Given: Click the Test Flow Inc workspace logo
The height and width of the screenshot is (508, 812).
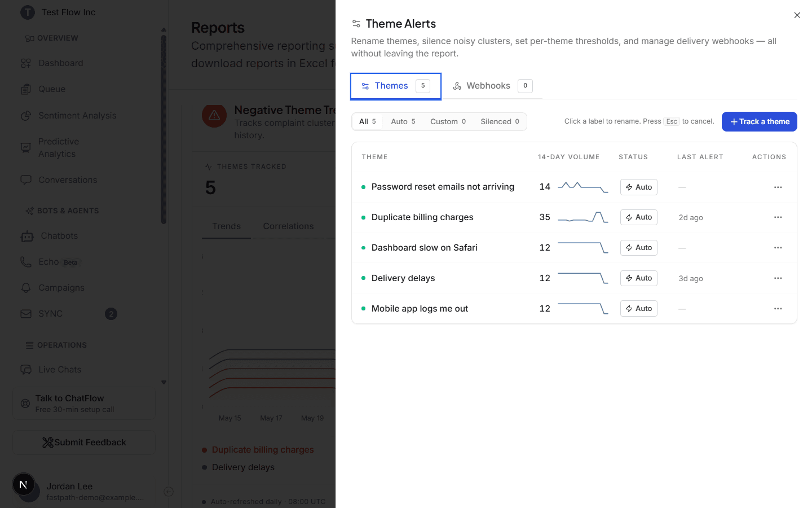Looking at the screenshot, I should pos(27,12).
